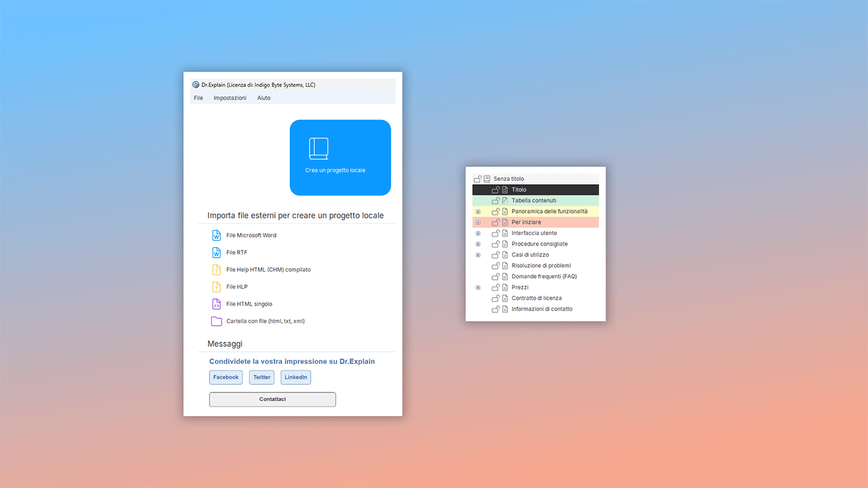Open the Aiuto menu

tap(263, 97)
